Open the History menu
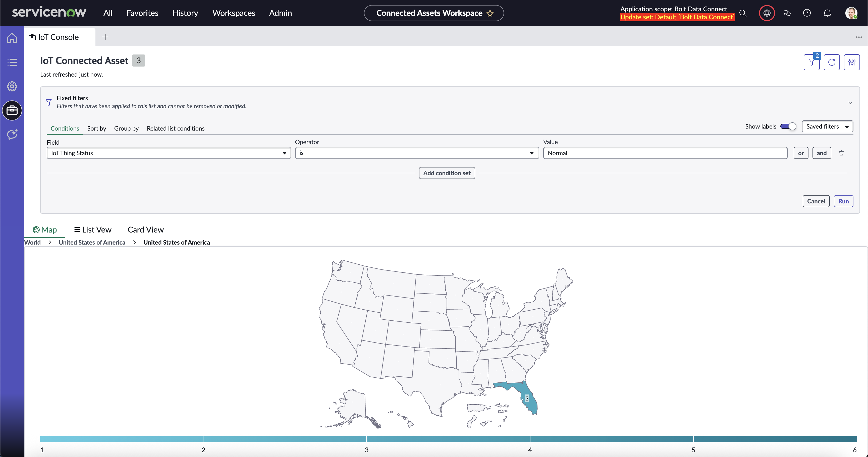 coord(185,13)
